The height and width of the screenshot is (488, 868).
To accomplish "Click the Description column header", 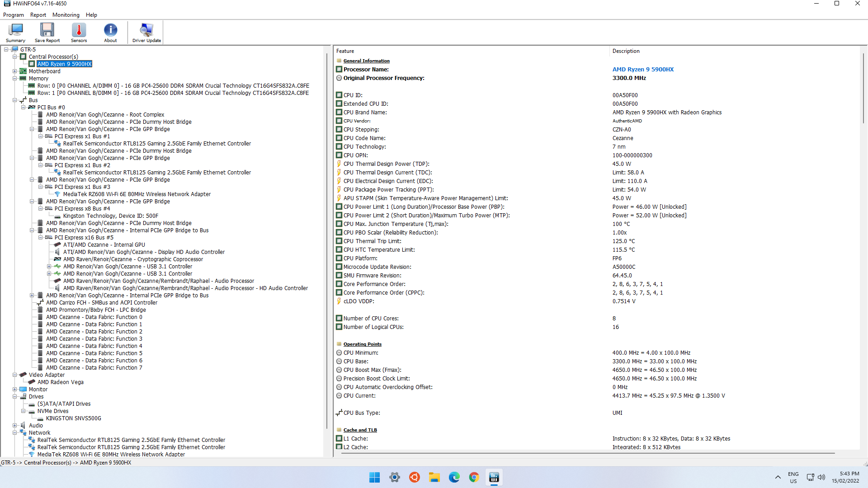I will point(735,51).
